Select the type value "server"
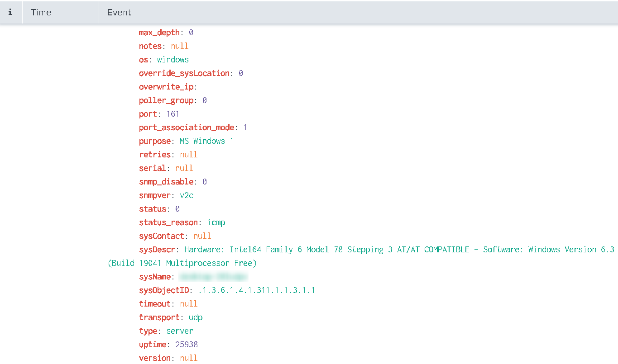The width and height of the screenshot is (618, 364). click(x=179, y=331)
